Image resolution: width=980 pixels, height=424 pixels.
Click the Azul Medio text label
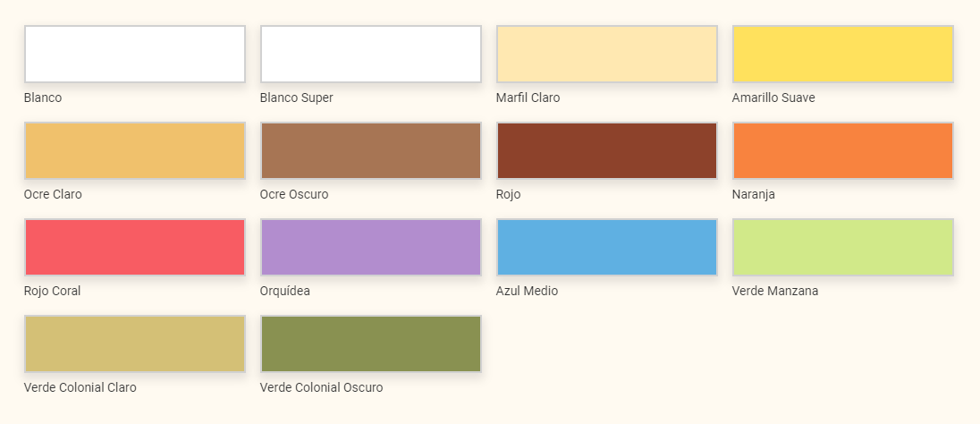527,292
